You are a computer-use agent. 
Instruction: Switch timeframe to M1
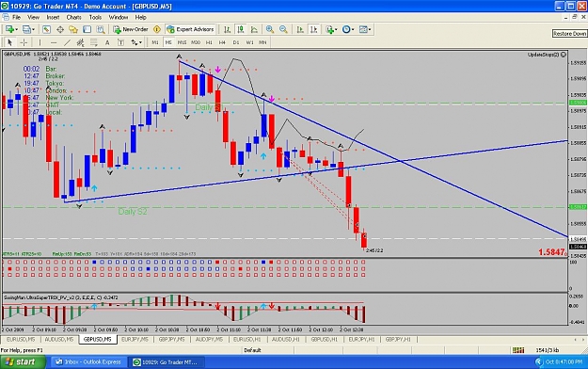coord(155,42)
